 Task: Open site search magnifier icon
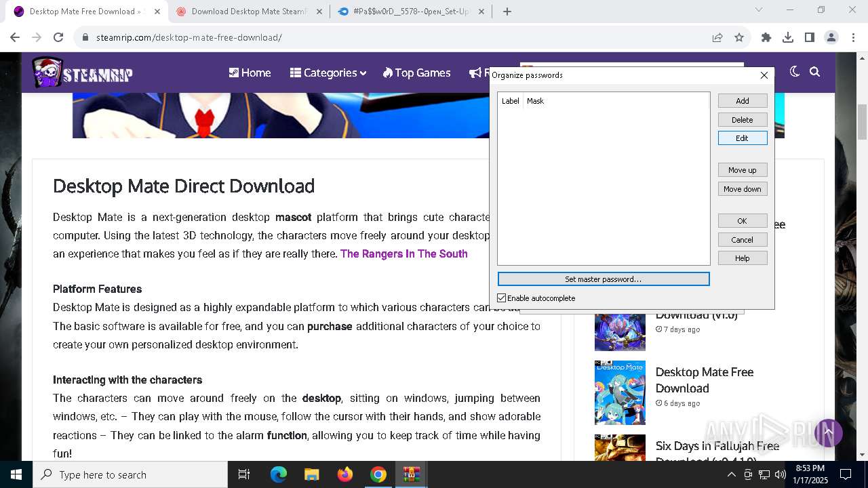point(815,72)
